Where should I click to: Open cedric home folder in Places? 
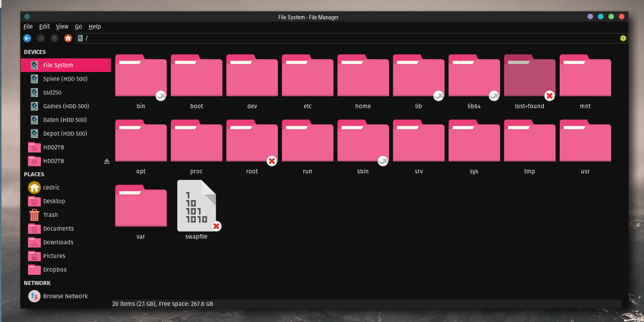pyautogui.click(x=66, y=187)
